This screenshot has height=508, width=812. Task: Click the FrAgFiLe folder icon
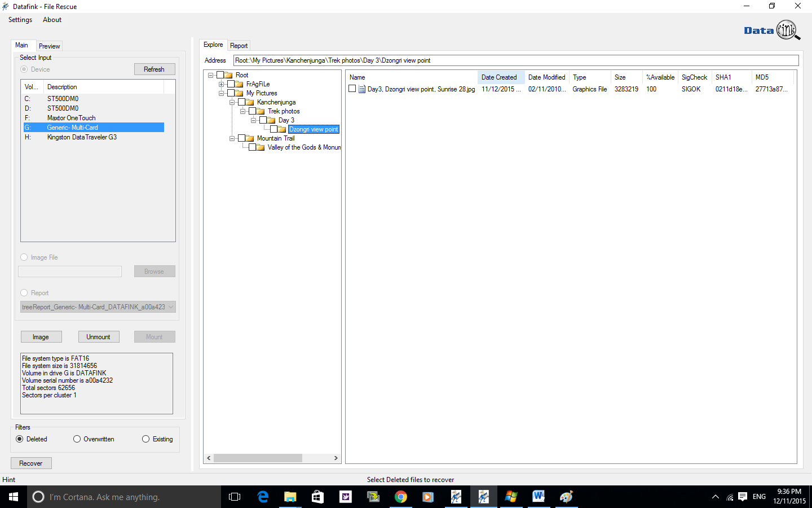239,84
